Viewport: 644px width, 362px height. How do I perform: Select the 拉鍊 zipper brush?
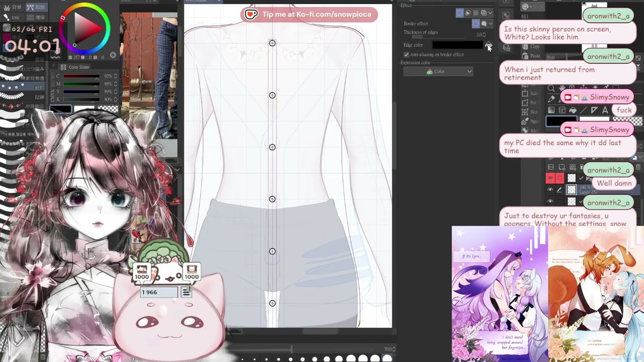click(23, 96)
